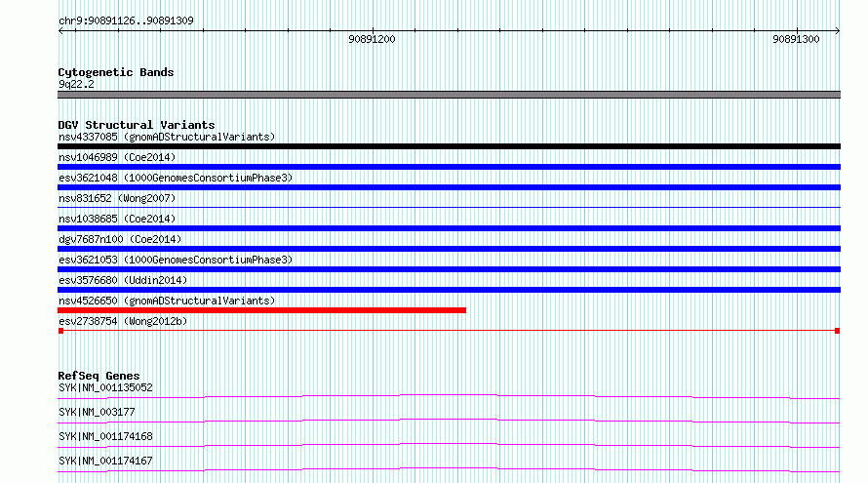868x483 pixels.
Task: Select esv3621053 (1000GenomesConsortiumPhase3) label
Action: (176, 260)
